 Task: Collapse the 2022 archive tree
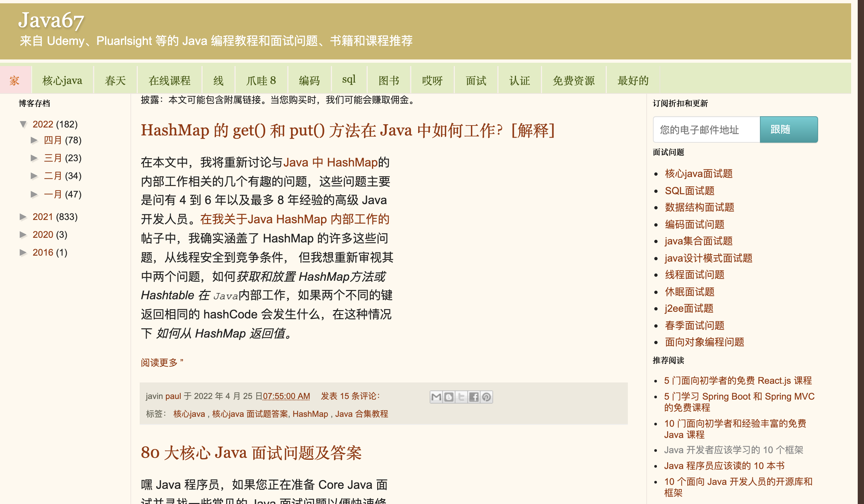tap(23, 124)
